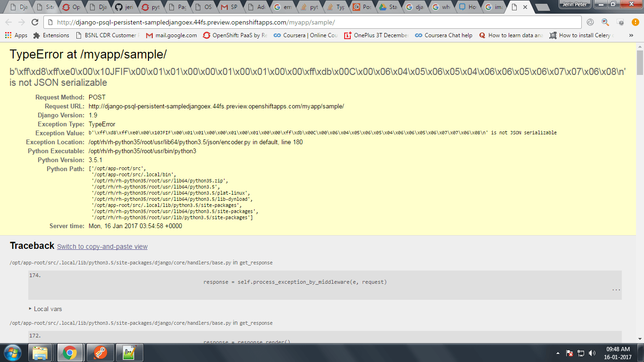Click the Python Version value '3.5.1'
The image size is (644, 362).
(x=96, y=160)
